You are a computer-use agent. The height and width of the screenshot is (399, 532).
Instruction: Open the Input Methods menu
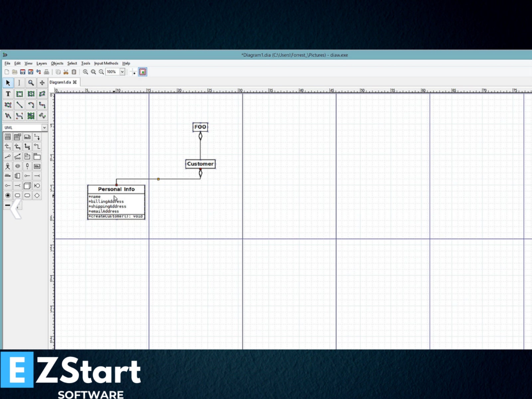point(106,63)
